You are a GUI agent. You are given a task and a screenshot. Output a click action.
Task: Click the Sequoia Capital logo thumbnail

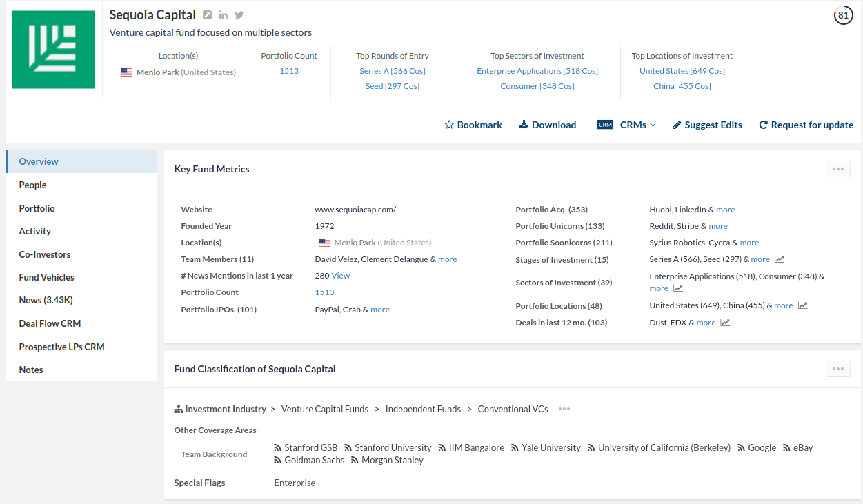coord(53,49)
